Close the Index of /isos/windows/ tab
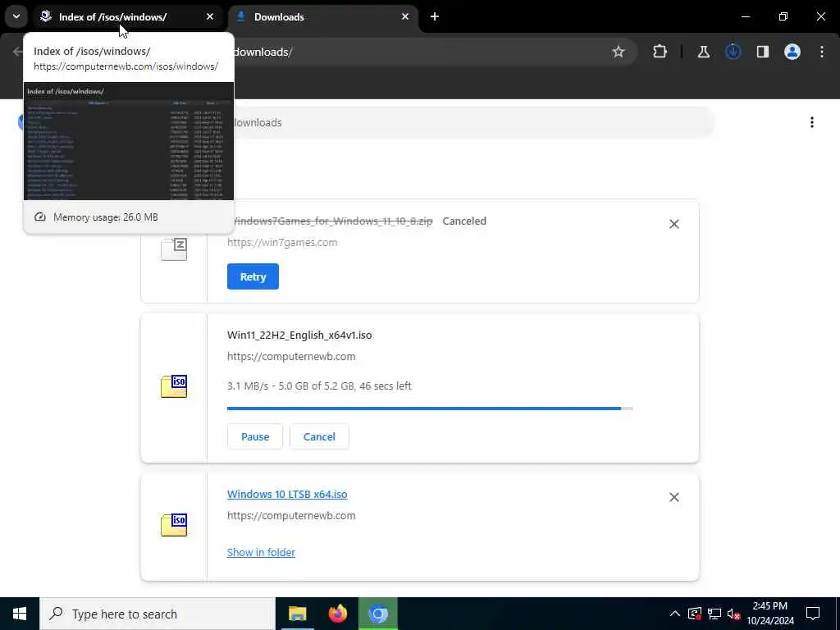 (210, 16)
